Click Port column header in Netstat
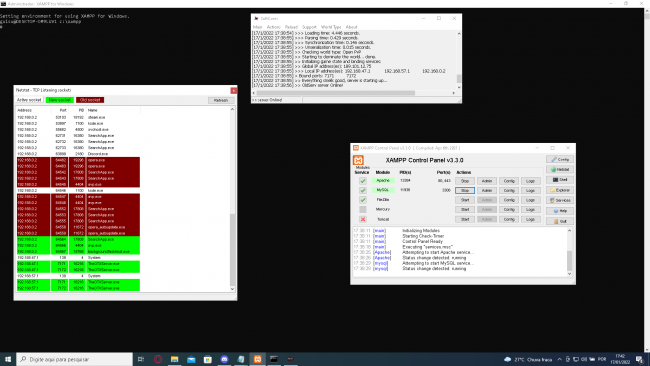Viewport: 650px width, 366px height. click(59, 110)
